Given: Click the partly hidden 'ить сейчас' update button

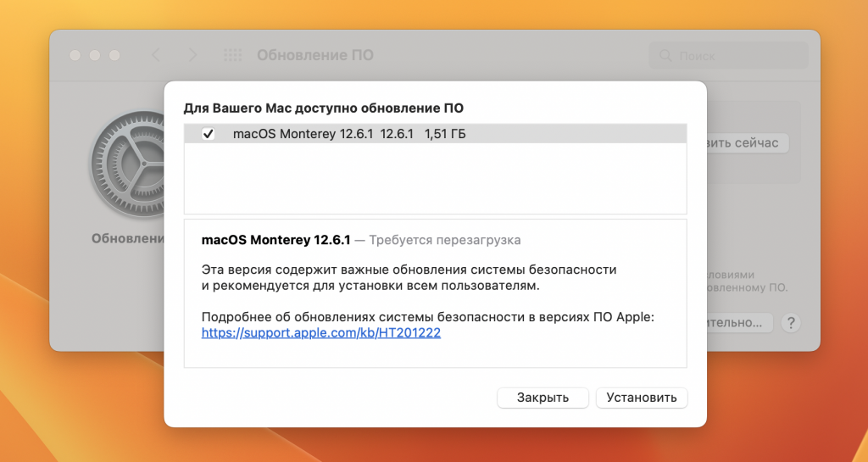Looking at the screenshot, I should click(748, 142).
